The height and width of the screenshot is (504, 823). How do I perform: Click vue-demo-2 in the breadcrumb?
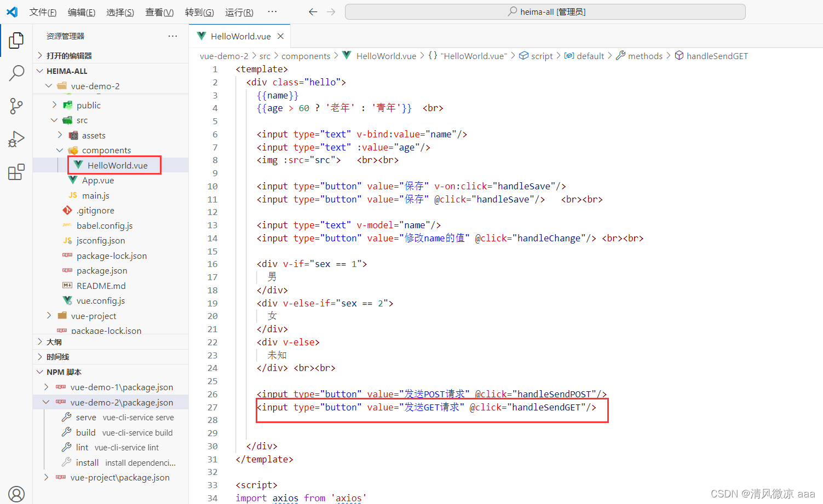[224, 56]
